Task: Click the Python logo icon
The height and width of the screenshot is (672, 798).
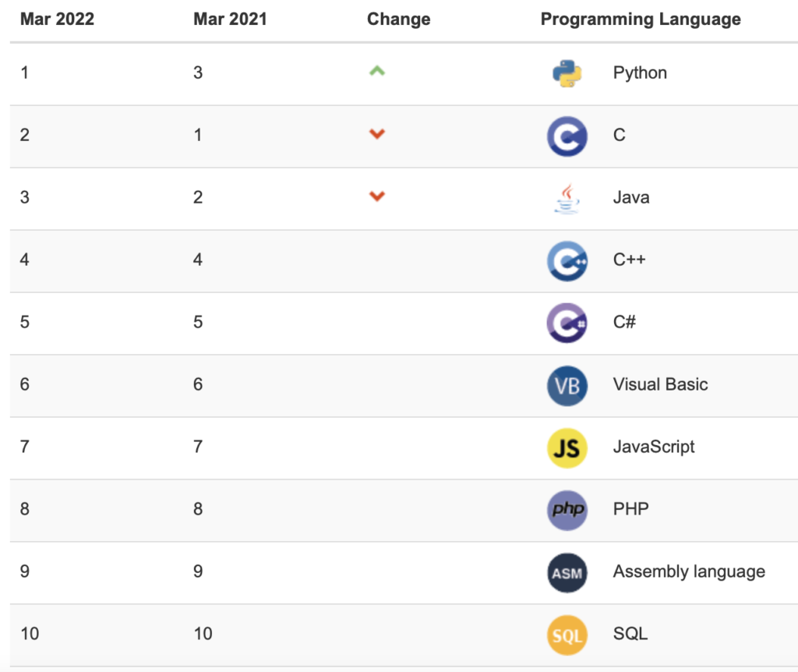Action: [567, 73]
